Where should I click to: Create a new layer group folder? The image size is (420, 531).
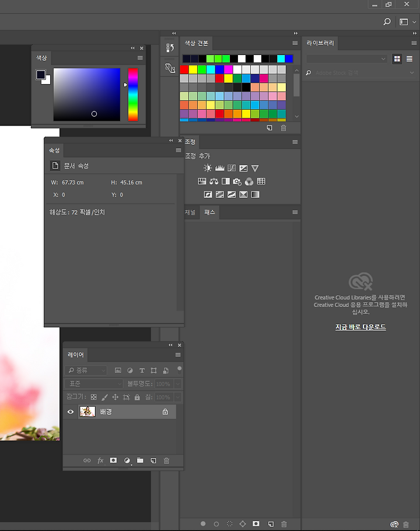point(140,460)
